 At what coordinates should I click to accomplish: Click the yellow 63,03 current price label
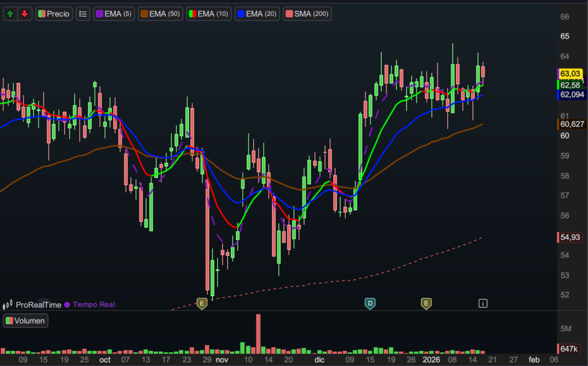(571, 74)
